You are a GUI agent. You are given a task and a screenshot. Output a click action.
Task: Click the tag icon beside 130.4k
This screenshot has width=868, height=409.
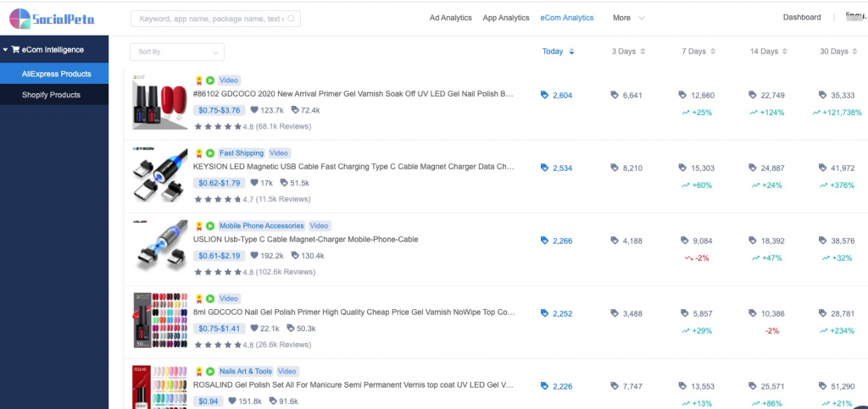coord(295,256)
